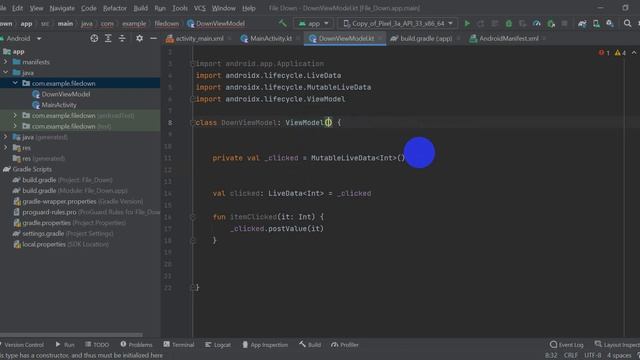Open the Device Manager icon
Screen dimensions: 640x360
coord(596,24)
